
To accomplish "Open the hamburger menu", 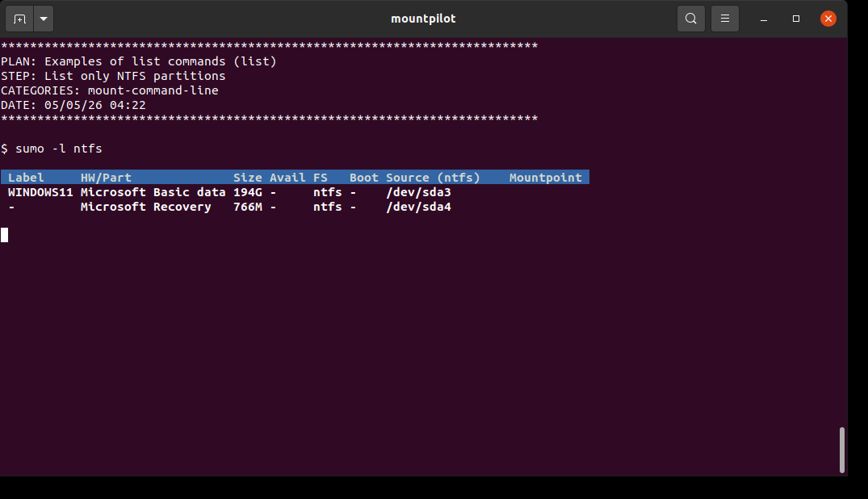I will click(724, 19).
